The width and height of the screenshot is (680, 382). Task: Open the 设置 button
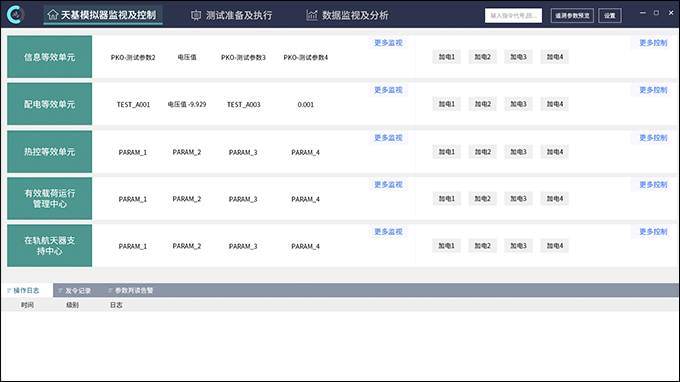point(610,16)
